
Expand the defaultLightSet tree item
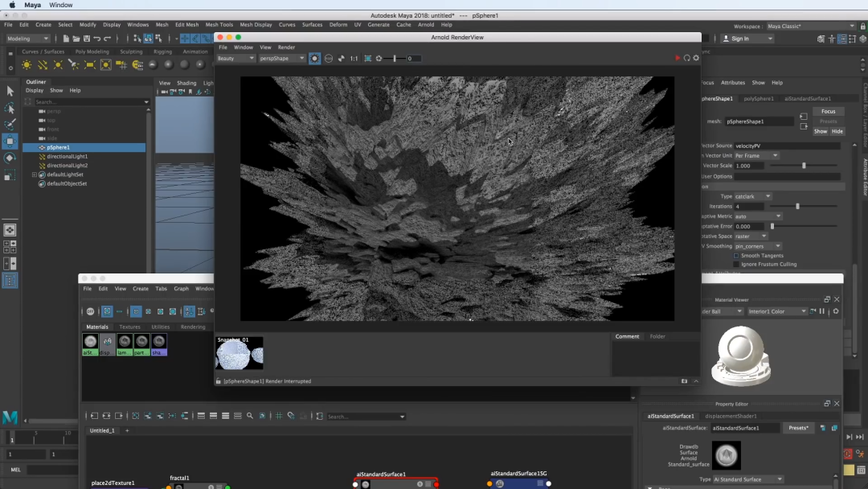click(x=35, y=175)
